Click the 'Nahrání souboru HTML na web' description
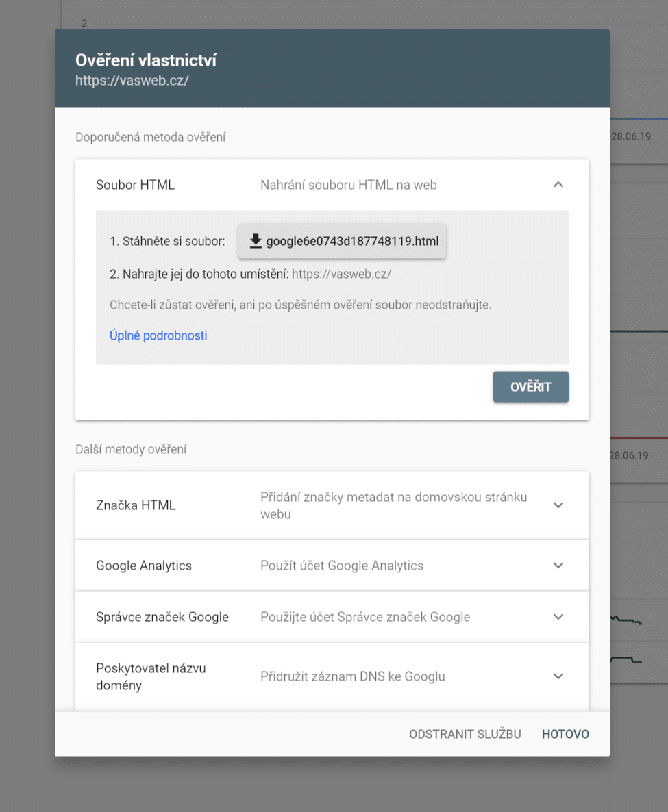 pos(348,185)
